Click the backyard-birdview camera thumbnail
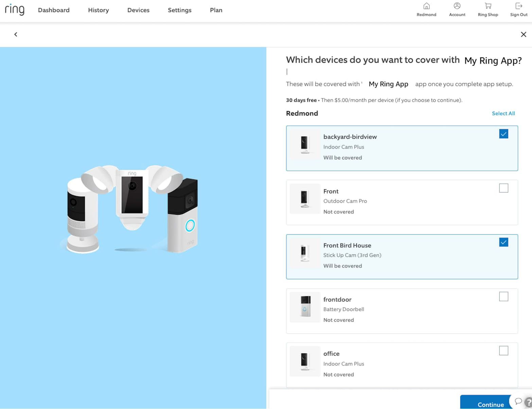 (x=305, y=145)
